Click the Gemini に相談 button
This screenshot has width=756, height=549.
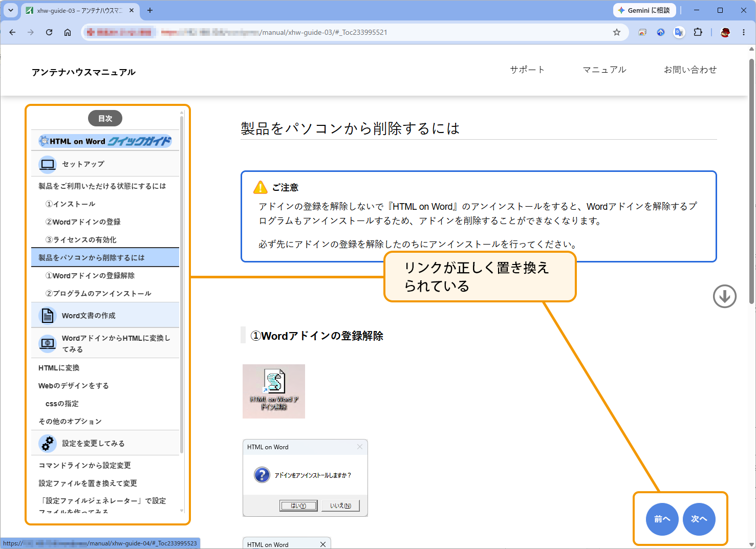click(644, 10)
